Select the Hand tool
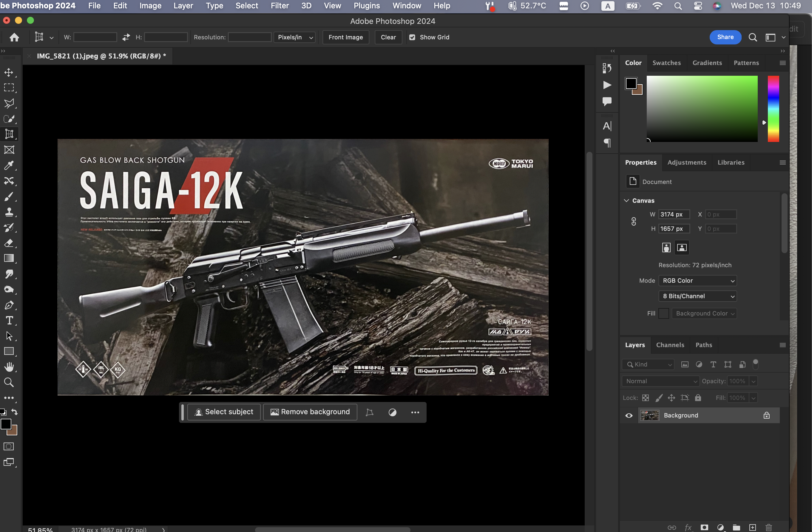 [9, 367]
